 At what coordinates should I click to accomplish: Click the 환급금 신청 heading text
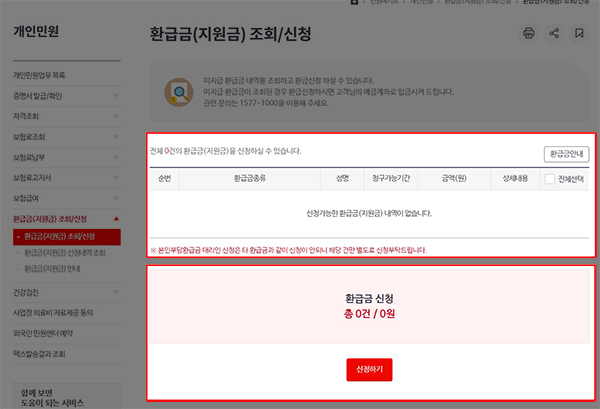[x=369, y=298]
